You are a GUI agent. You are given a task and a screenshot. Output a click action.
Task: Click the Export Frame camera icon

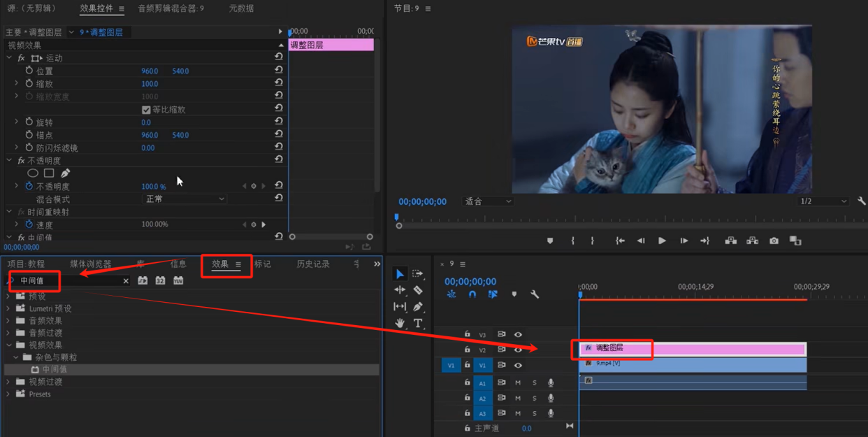tap(774, 241)
